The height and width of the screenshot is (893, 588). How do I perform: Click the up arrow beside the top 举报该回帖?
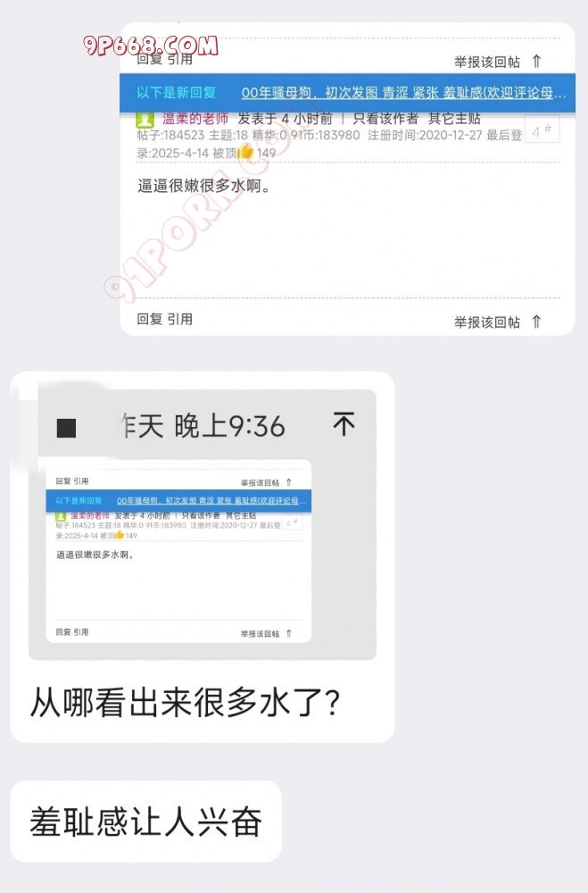pos(536,61)
